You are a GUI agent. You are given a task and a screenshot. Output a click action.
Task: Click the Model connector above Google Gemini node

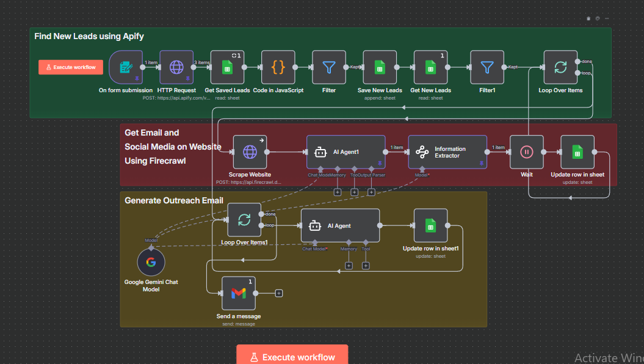point(151,248)
